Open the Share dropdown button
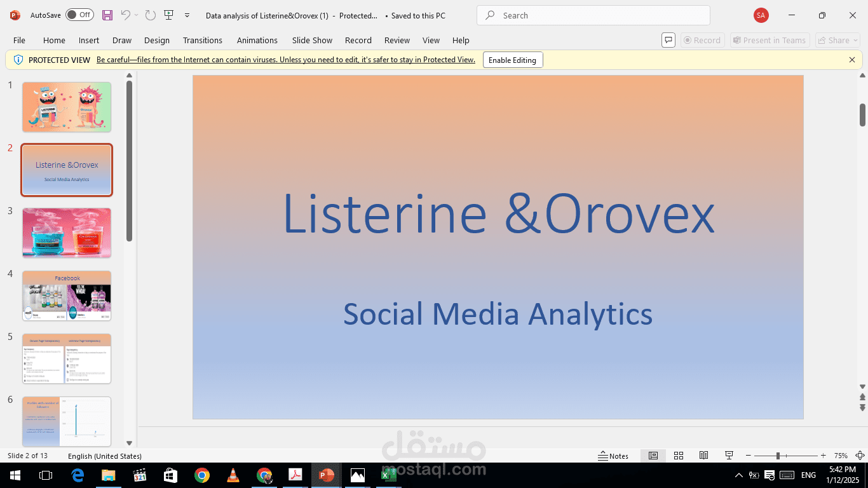This screenshot has height=488, width=868. pyautogui.click(x=838, y=40)
